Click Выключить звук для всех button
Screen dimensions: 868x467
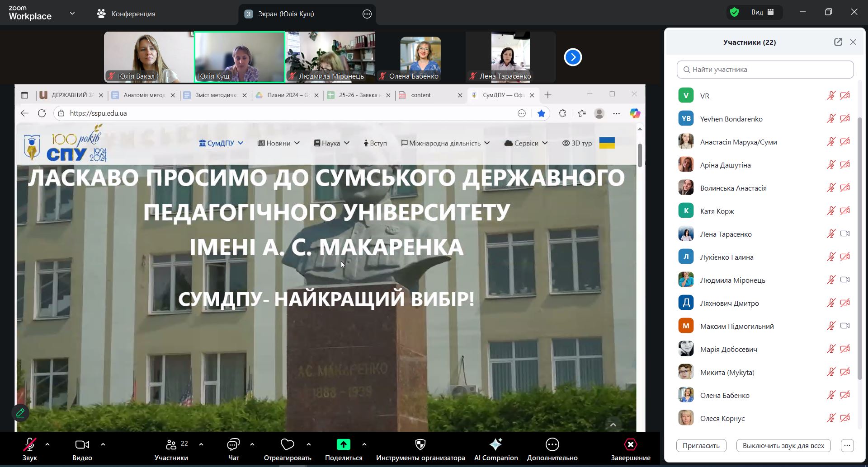pos(783,446)
